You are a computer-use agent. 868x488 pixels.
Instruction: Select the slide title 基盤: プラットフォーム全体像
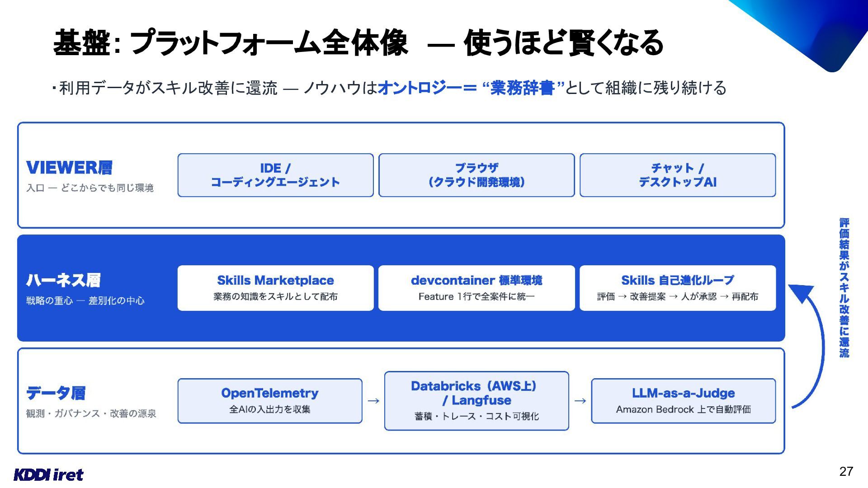[x=231, y=43]
